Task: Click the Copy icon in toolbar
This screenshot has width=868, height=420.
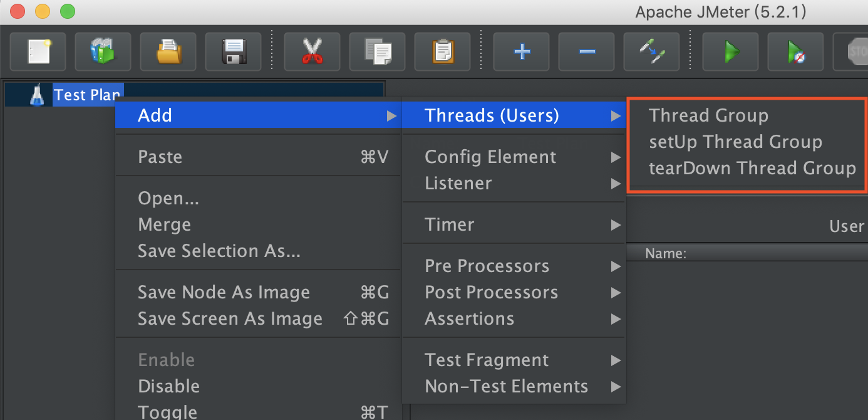Action: [377, 51]
